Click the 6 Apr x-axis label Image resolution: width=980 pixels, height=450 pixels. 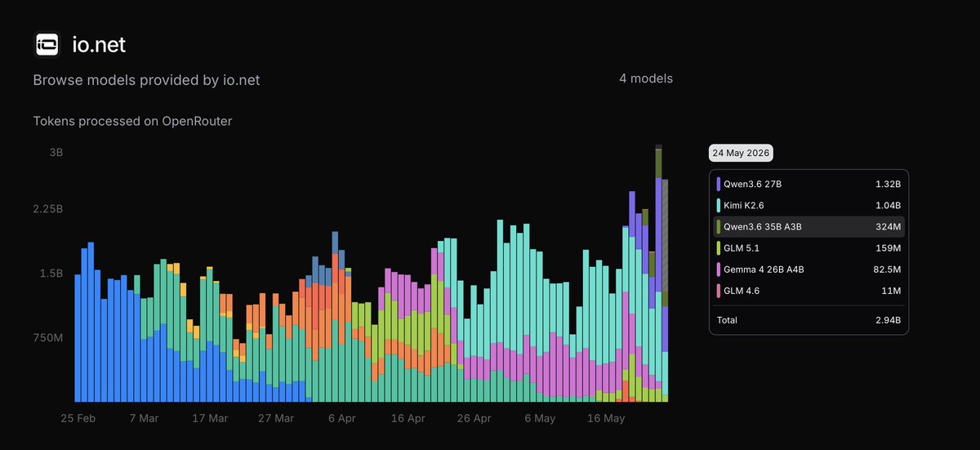342,418
